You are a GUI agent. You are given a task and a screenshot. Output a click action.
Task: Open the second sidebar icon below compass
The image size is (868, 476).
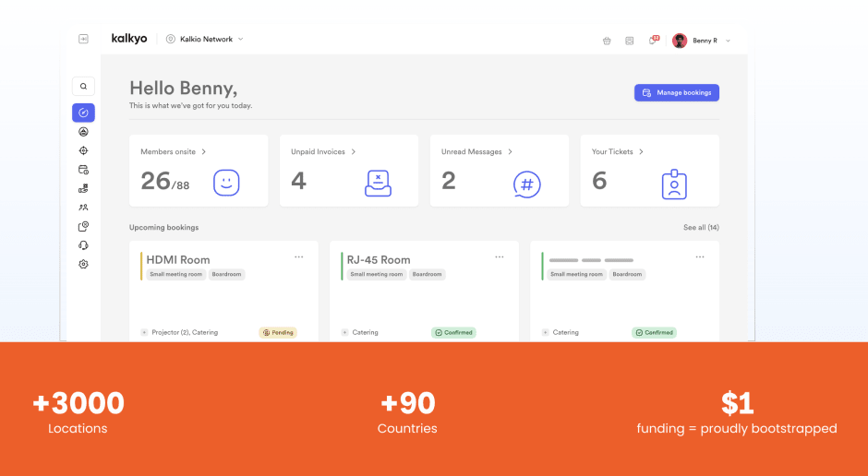tap(83, 132)
